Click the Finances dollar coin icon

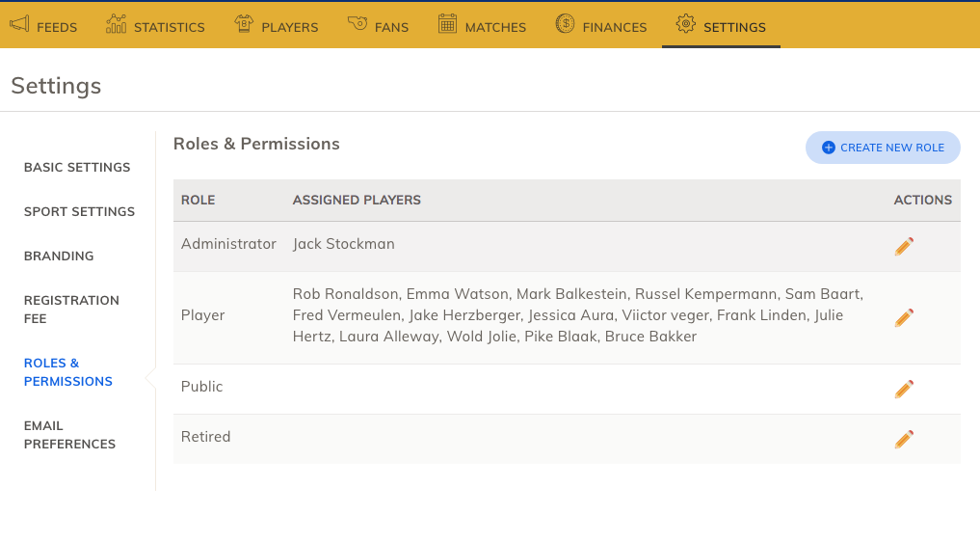pyautogui.click(x=565, y=24)
